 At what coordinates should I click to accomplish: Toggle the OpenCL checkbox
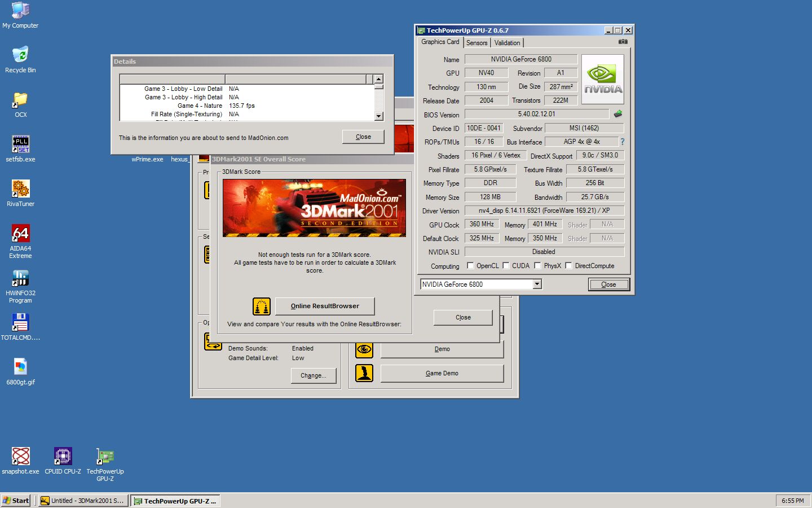tap(470, 266)
